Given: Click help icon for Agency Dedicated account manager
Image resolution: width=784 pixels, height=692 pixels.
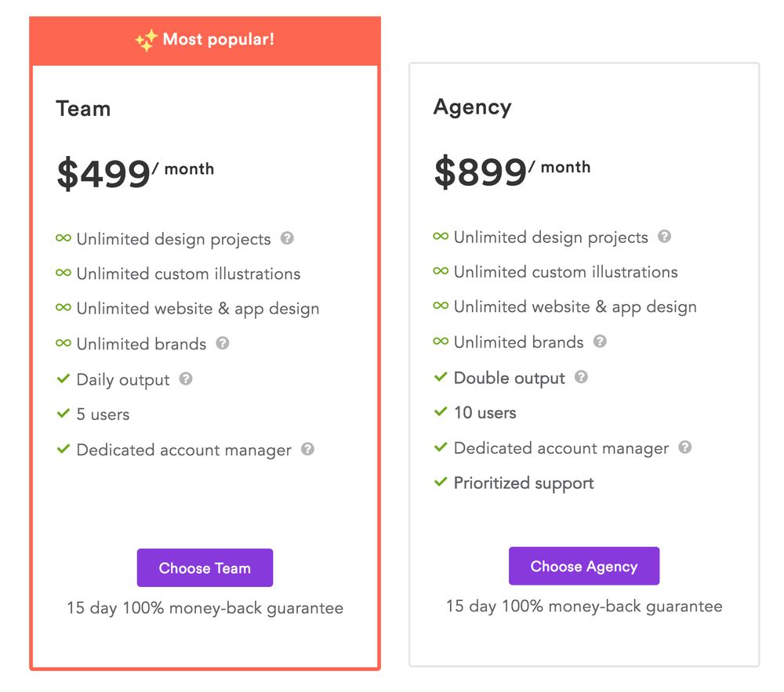Looking at the screenshot, I should click(685, 447).
